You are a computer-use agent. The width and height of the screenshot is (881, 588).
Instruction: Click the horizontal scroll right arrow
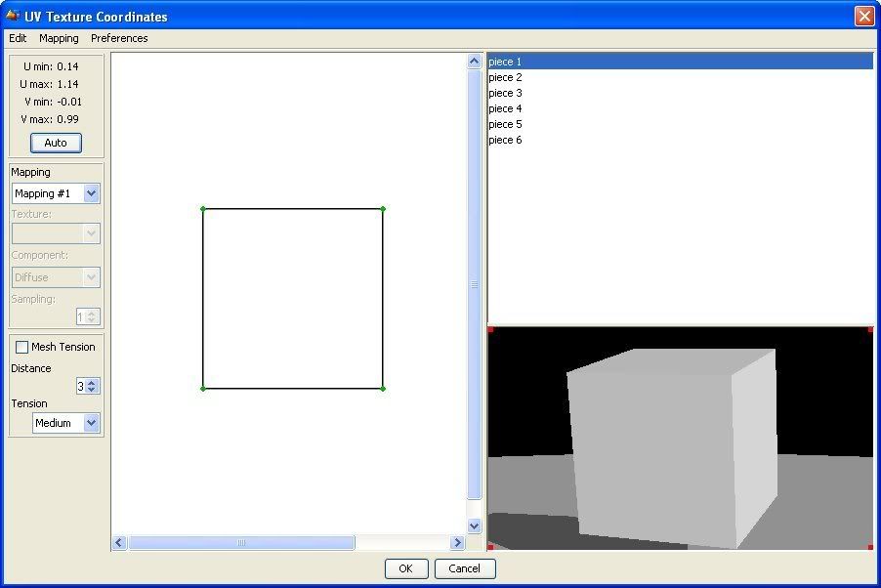[x=457, y=542]
